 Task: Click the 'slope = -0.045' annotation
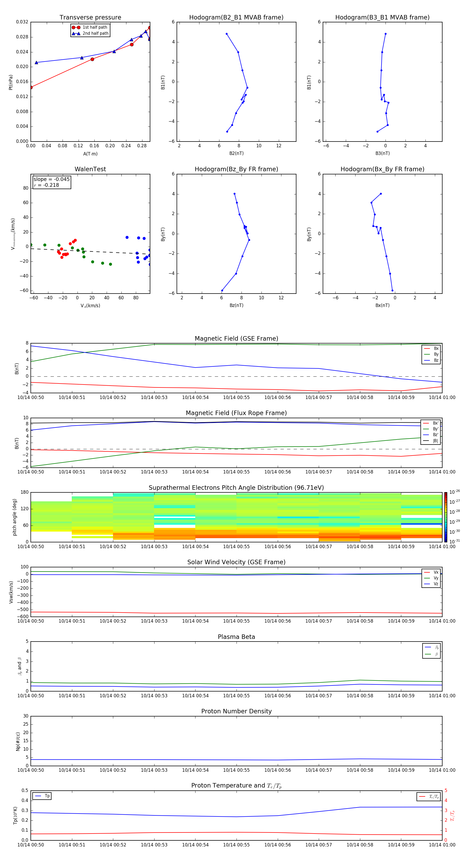[52, 179]
